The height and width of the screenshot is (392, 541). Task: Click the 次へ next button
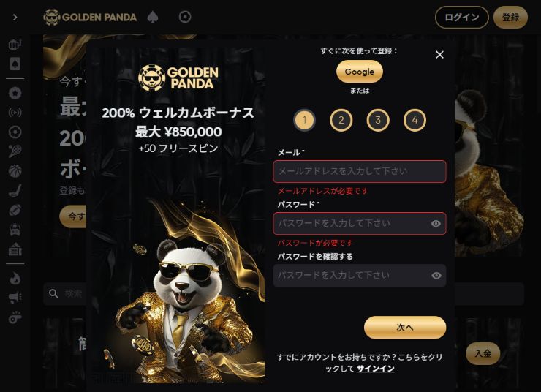pyautogui.click(x=405, y=328)
